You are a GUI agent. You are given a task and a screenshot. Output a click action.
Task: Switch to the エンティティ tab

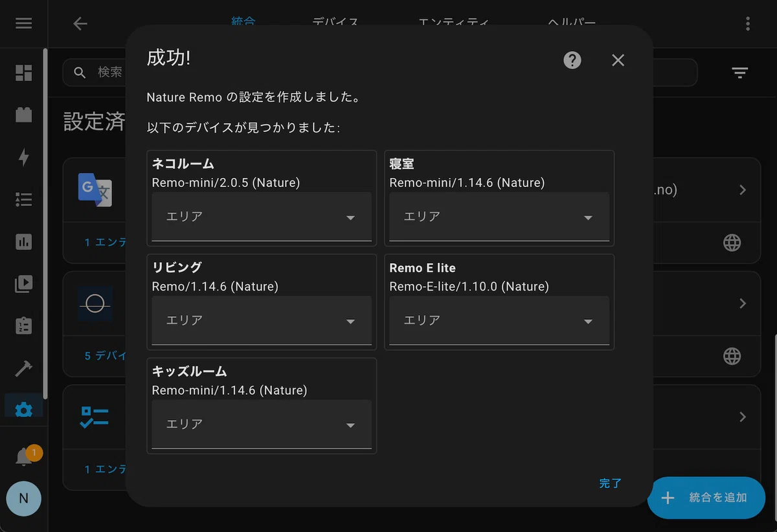[453, 22]
